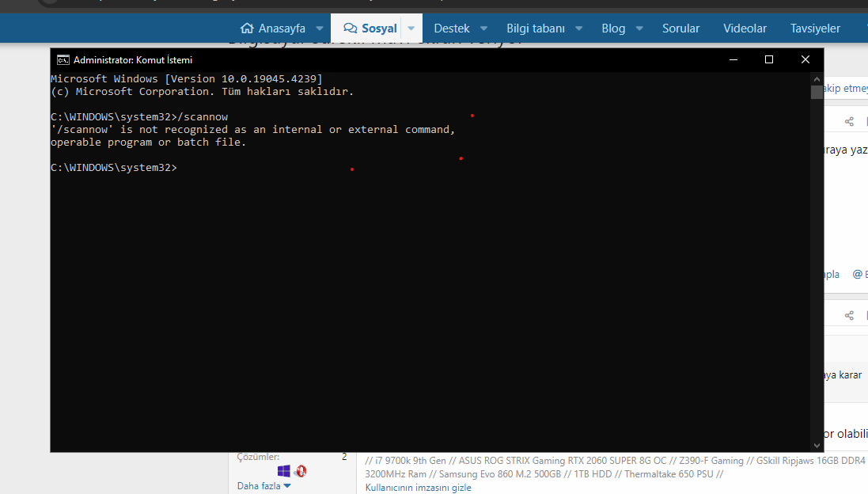
Task: Click the i7 9700k signature text line
Action: tap(615, 461)
